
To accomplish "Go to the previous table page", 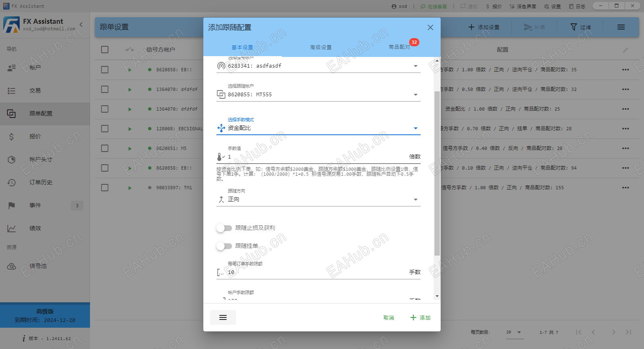I will point(593,332).
